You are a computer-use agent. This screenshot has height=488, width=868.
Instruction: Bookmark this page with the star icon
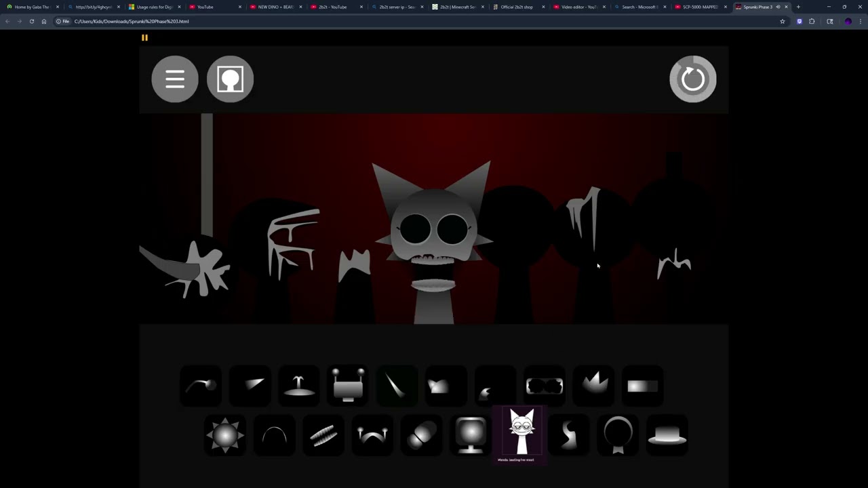click(783, 21)
